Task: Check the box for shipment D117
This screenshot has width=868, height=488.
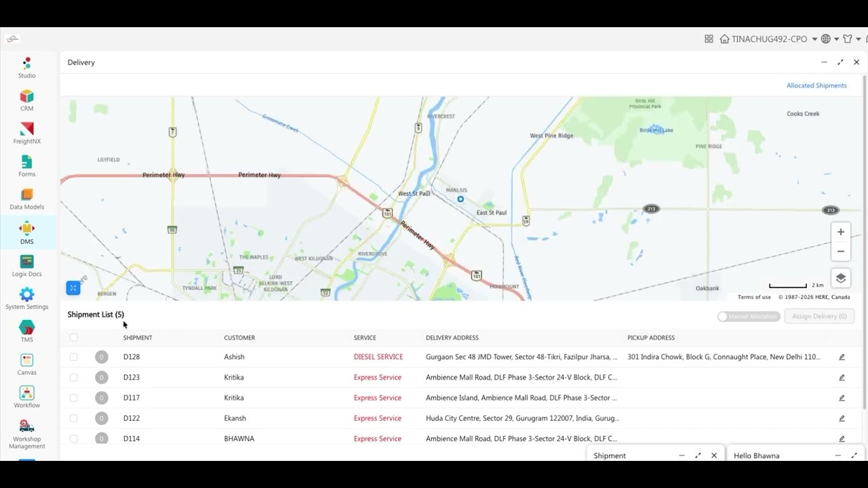Action: [x=73, y=398]
